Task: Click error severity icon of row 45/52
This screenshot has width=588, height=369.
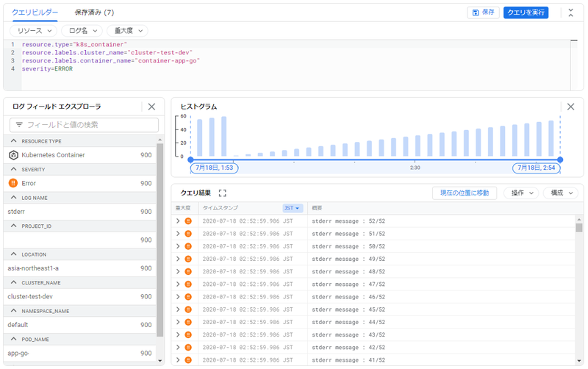Action: (x=188, y=309)
